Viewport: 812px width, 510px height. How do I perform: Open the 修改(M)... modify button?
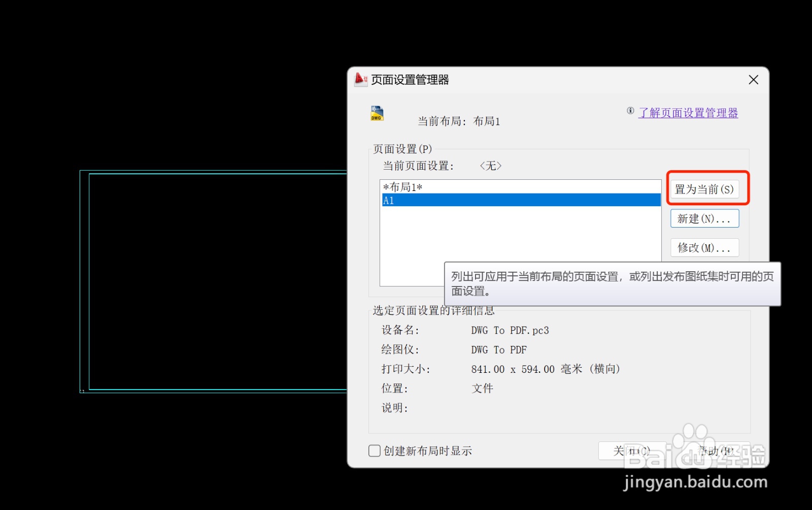click(704, 247)
